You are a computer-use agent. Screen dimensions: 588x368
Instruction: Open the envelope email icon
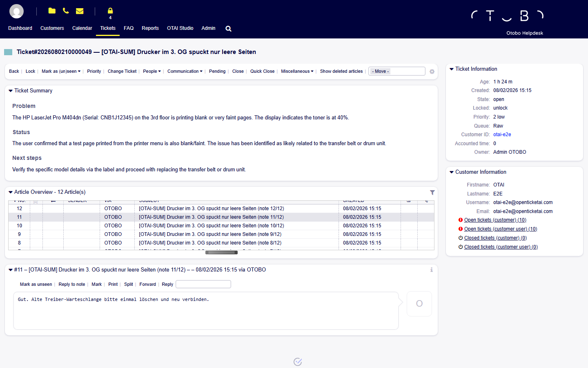80,11
